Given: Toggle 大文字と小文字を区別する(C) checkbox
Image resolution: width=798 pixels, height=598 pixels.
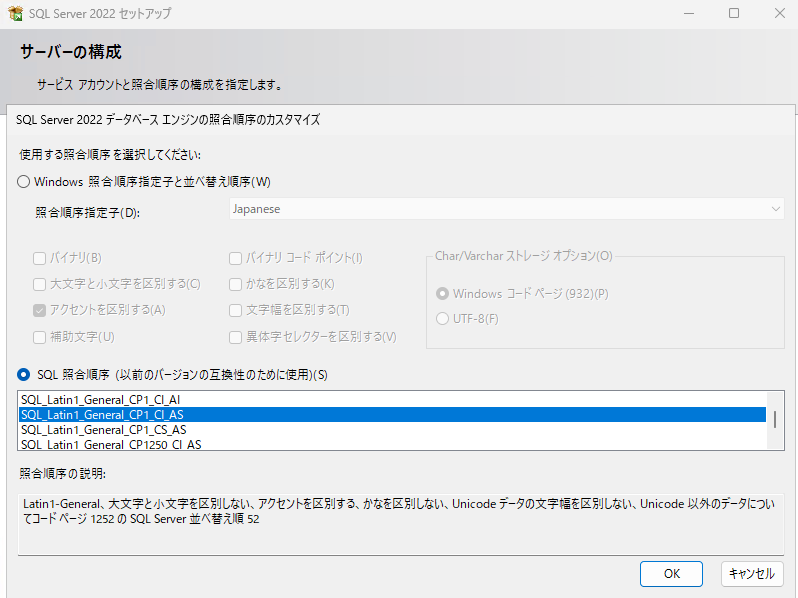Looking at the screenshot, I should point(39,284).
